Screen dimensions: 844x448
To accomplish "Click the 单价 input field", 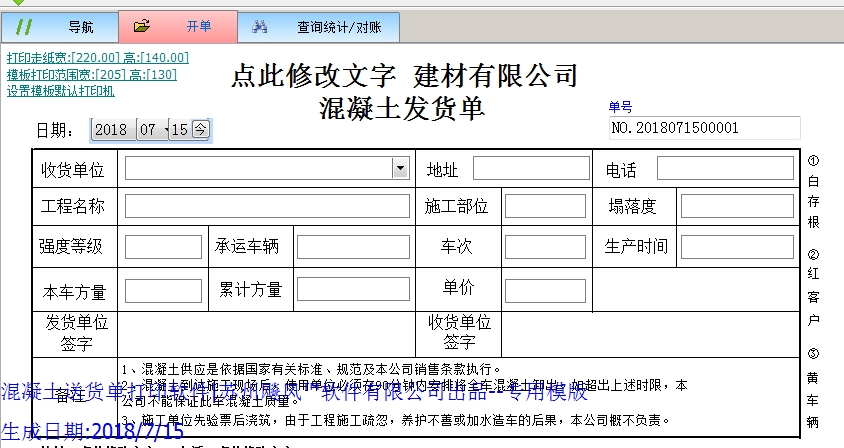I will coord(545,291).
